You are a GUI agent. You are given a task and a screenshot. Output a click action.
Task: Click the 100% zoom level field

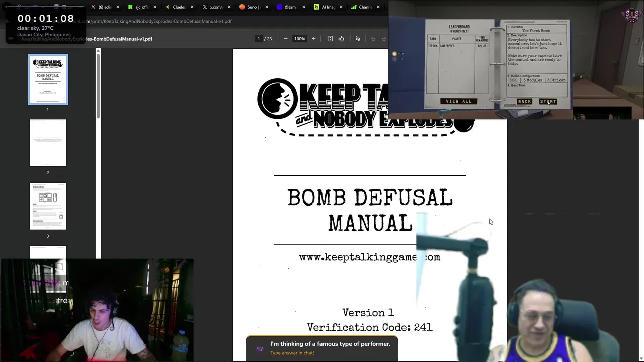tap(300, 39)
